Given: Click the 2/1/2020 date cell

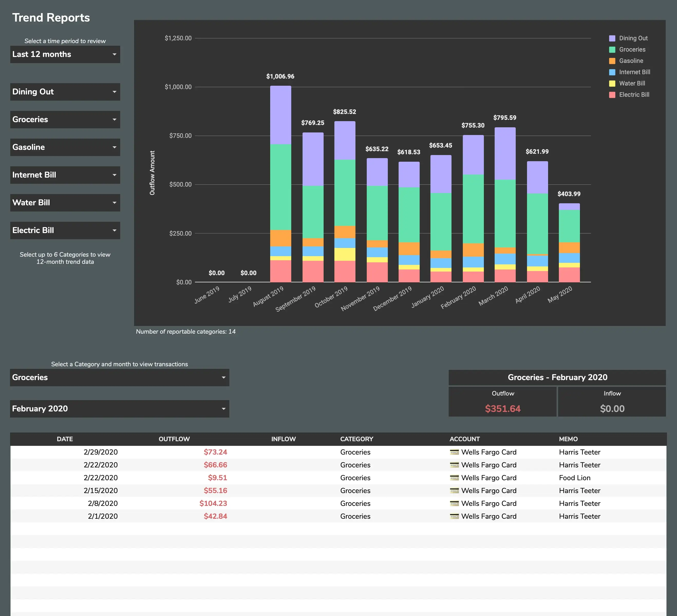Looking at the screenshot, I should 103,516.
